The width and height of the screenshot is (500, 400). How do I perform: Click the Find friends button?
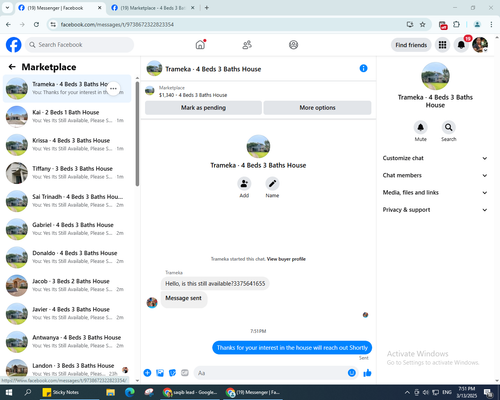click(x=411, y=45)
